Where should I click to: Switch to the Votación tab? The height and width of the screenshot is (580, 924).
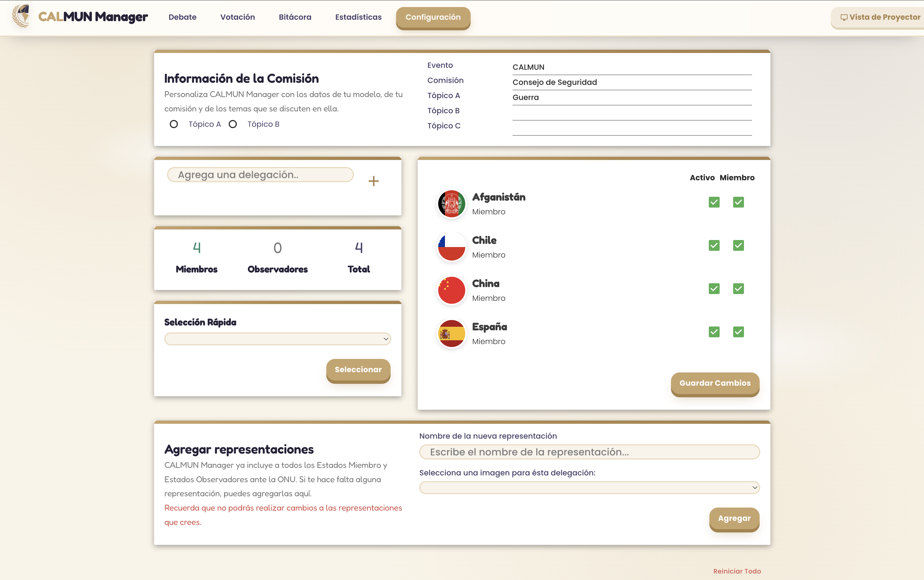(238, 17)
